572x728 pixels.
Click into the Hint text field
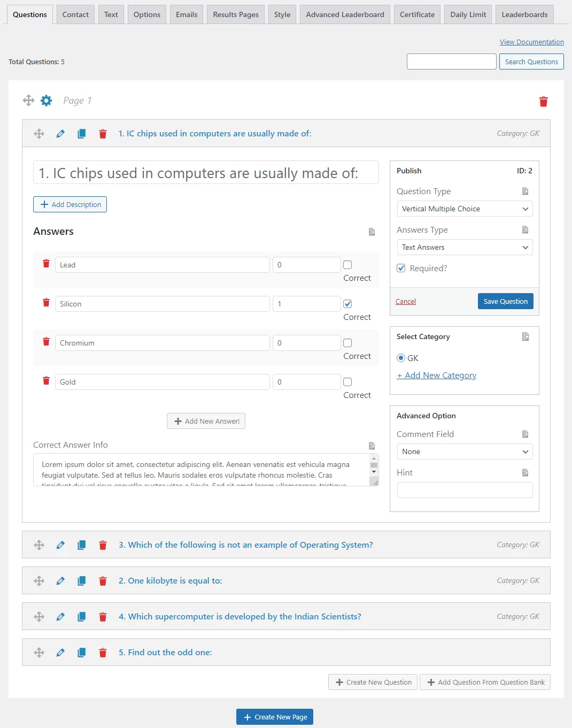(465, 490)
